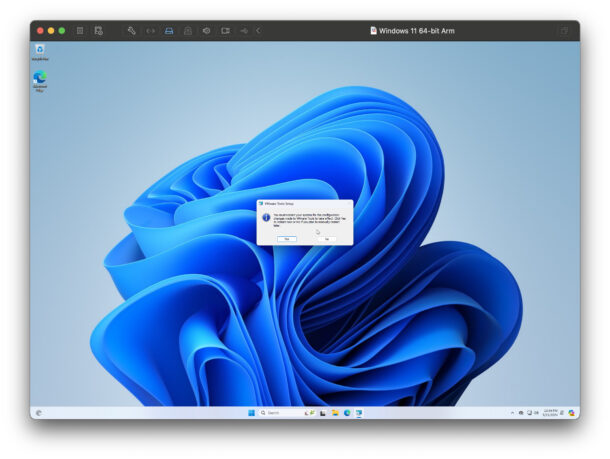Open virtual machine settings wrench icon
Viewport: 610px width, 459px height.
(x=131, y=31)
